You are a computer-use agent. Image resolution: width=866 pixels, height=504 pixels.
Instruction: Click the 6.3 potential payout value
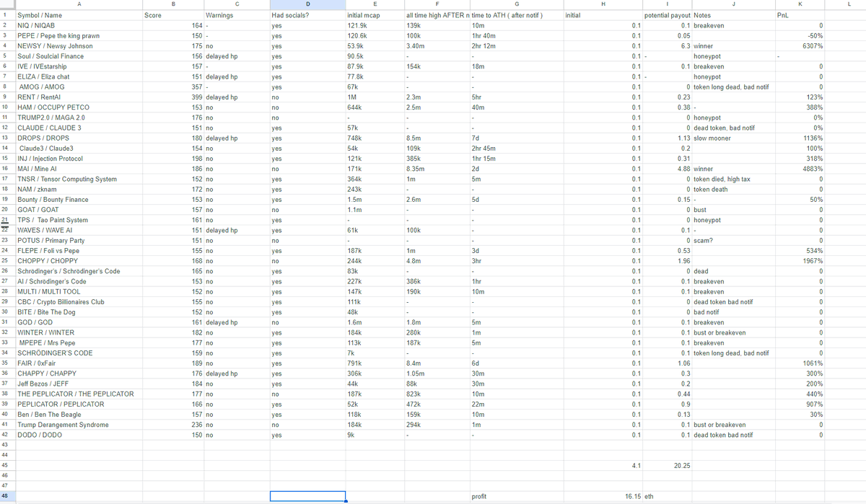tap(686, 45)
